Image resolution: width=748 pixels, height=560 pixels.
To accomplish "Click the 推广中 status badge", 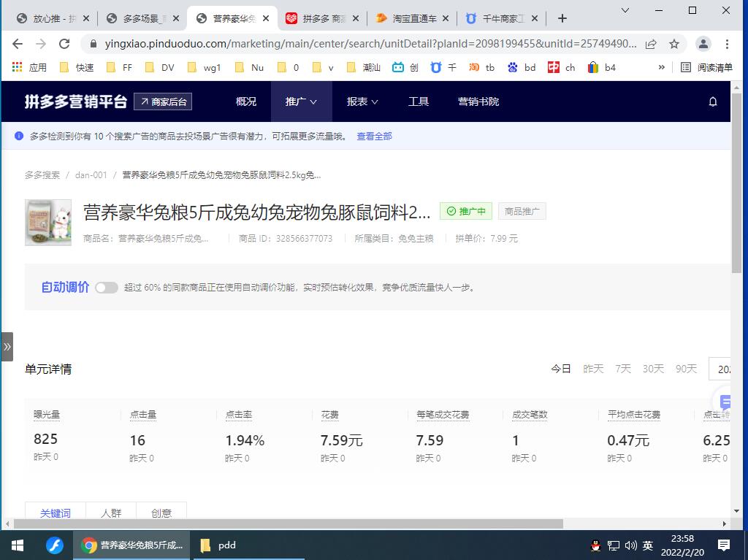I will tap(466, 211).
